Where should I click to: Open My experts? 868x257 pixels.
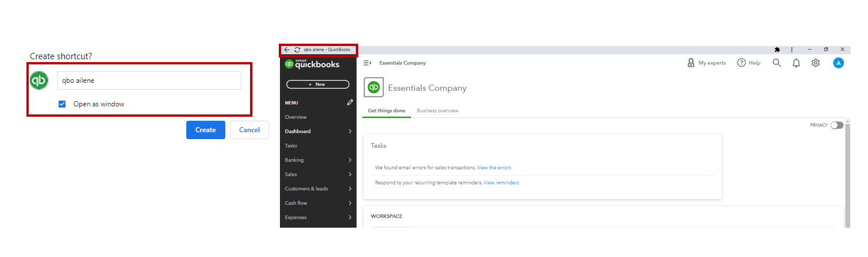tap(706, 63)
